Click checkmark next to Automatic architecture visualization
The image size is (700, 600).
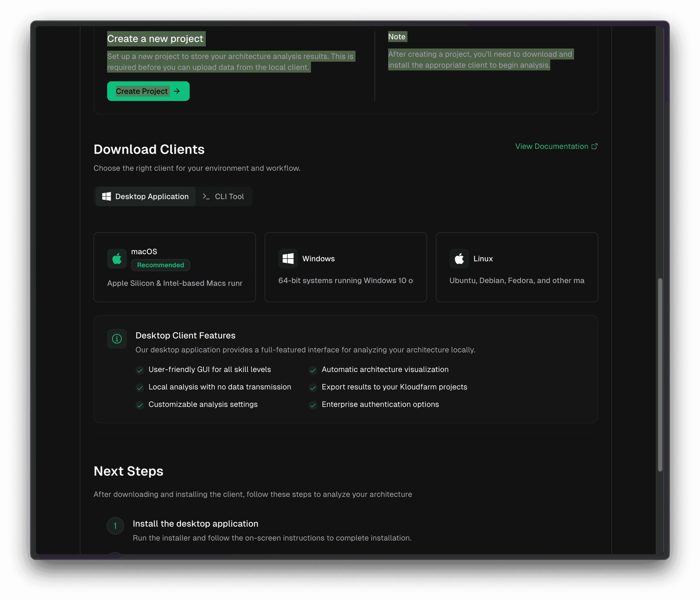(x=313, y=370)
